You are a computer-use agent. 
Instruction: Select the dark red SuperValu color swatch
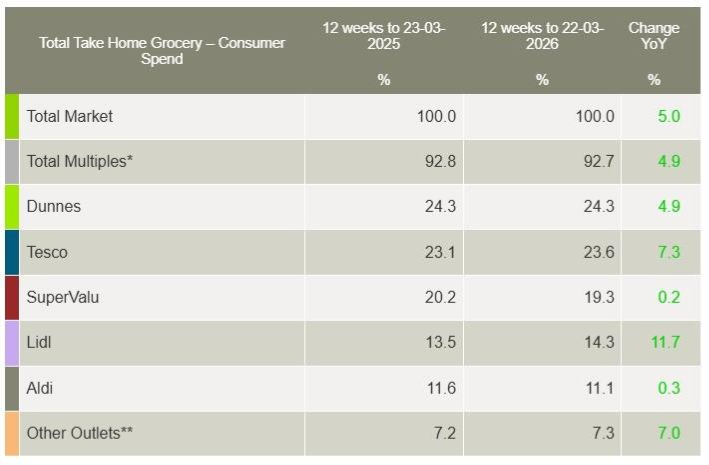[x=11, y=297]
